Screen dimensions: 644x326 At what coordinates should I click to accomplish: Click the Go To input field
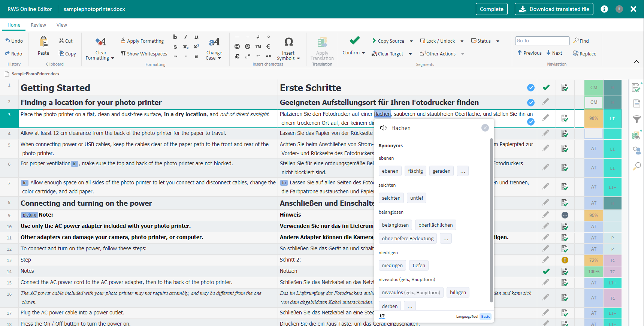pyautogui.click(x=542, y=41)
